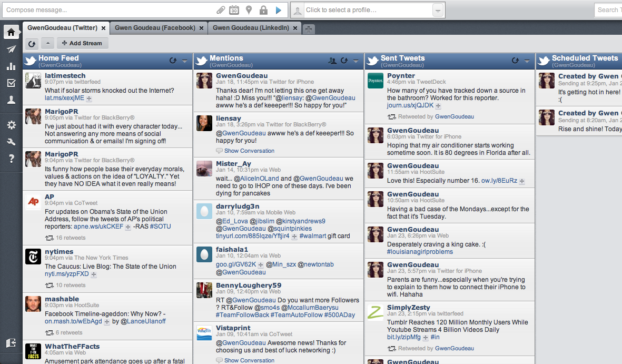The width and height of the screenshot is (622, 364).
Task: Open the #louisianagirlproblems hashtag
Action: click(x=420, y=252)
